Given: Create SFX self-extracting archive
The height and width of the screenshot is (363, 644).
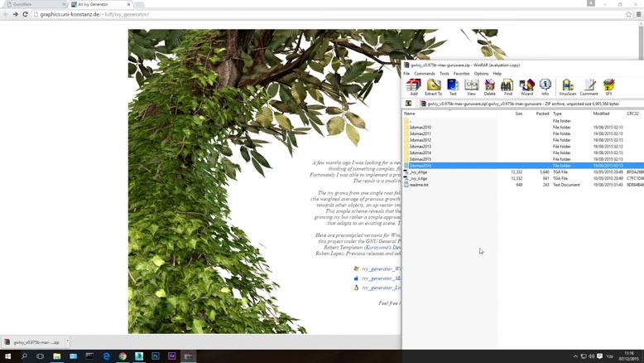Looking at the screenshot, I should tap(609, 87).
